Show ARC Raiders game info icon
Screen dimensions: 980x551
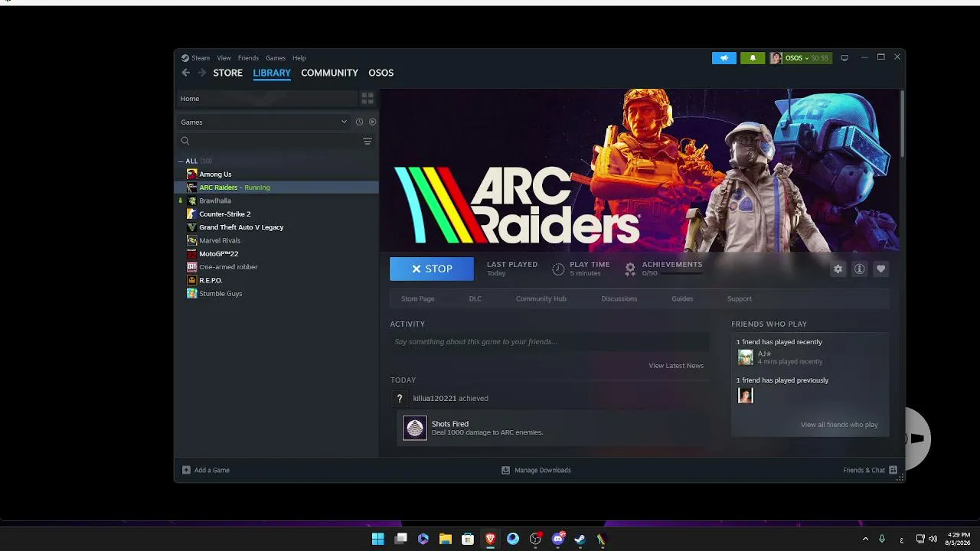[859, 269]
